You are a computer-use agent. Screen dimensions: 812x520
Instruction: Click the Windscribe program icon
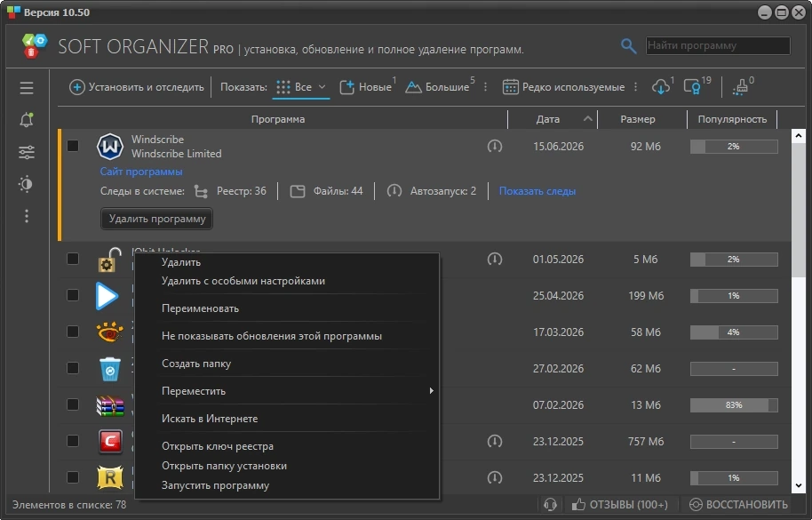[110, 147]
